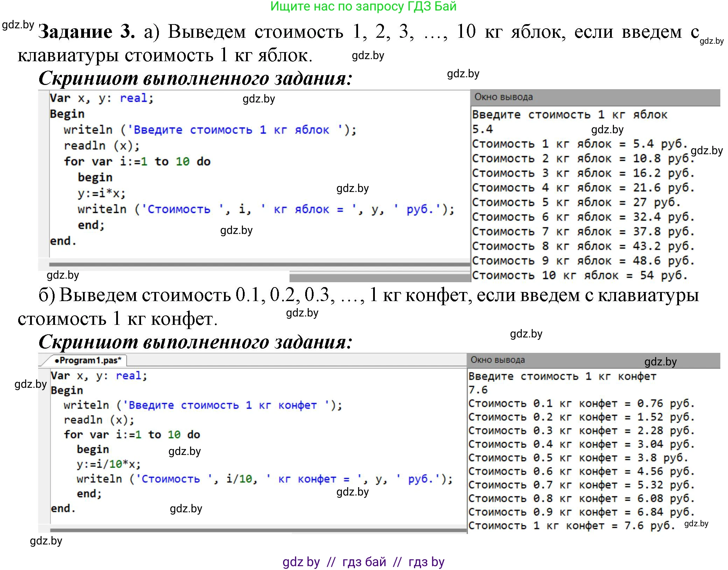Viewport: 728px width, 570px height.
Task: Click the Окно вывода panel header
Action: click(504, 97)
